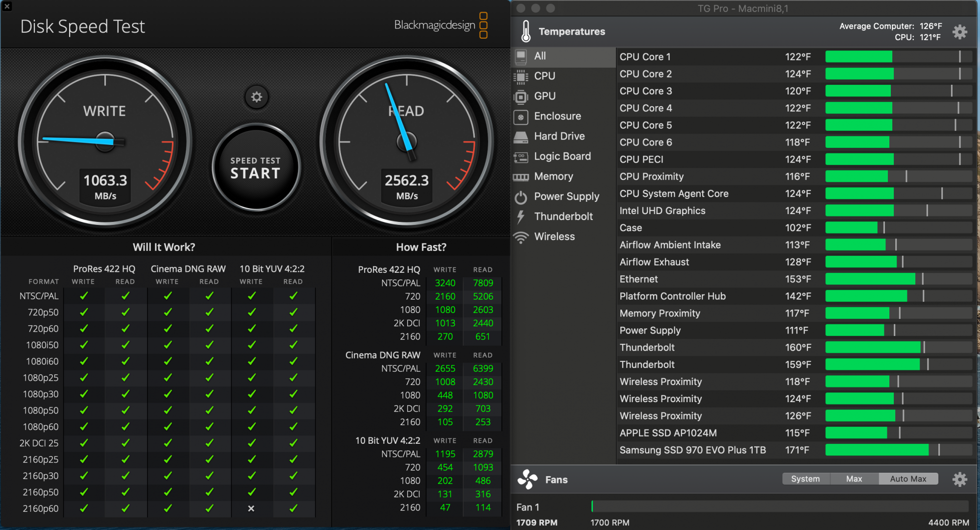Viewport: 980px width, 530px height.
Task: Click the Blackmagicdesign logo
Action: tap(441, 25)
